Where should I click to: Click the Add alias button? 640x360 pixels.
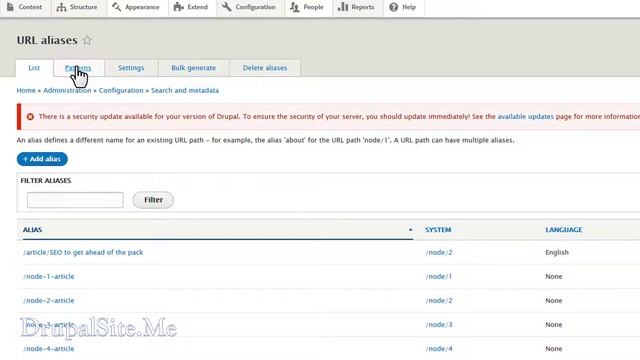[42, 159]
